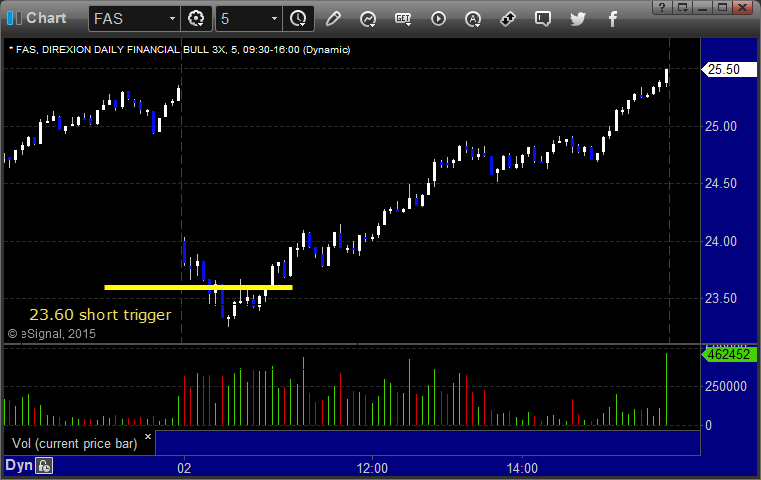Click the lock icon next to Dyn

point(44,466)
